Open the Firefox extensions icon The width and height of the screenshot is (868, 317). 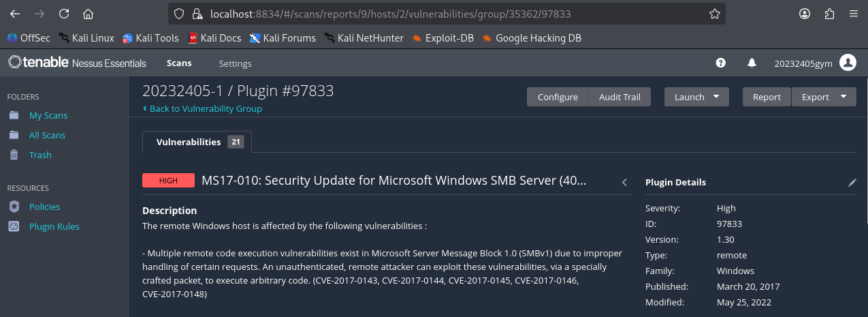click(x=829, y=14)
